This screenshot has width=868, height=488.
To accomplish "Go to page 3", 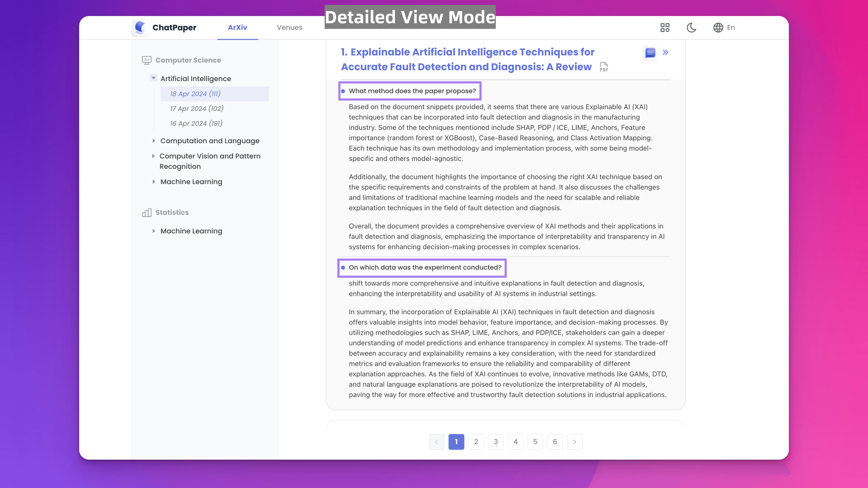I will click(x=496, y=441).
